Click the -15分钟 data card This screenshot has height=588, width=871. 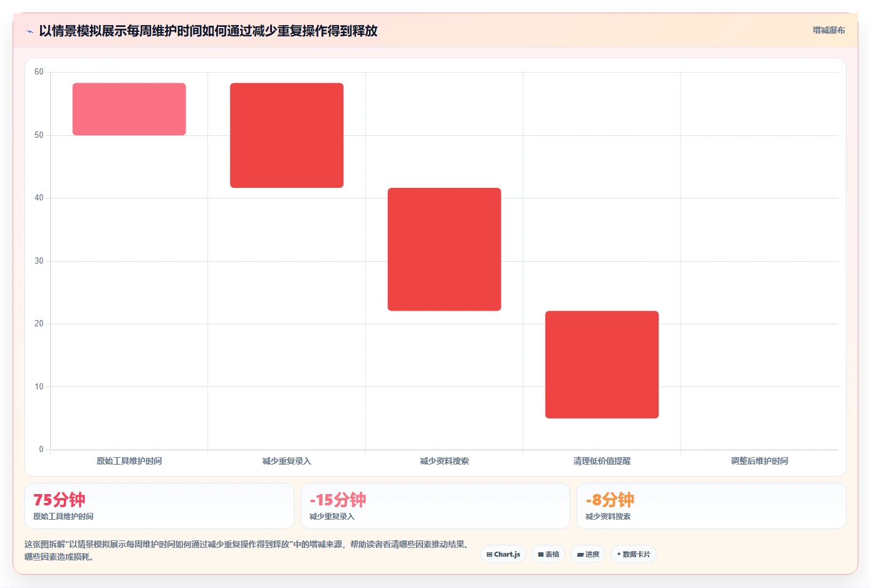[435, 506]
